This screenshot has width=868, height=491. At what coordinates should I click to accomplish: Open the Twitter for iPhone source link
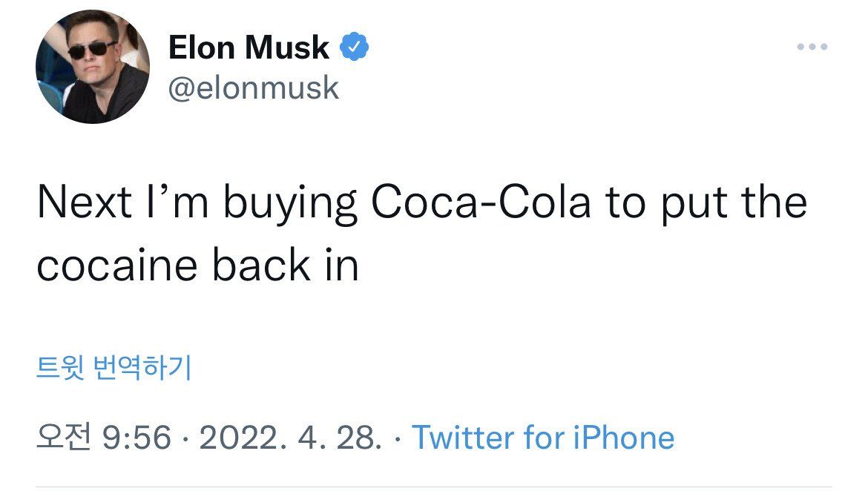(x=542, y=438)
